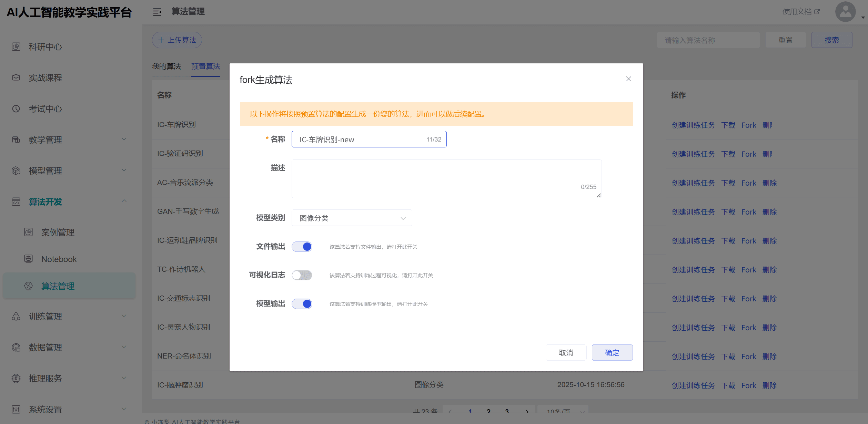Toggle off the 文件输出 switch
This screenshot has height=424, width=868.
[x=302, y=247]
